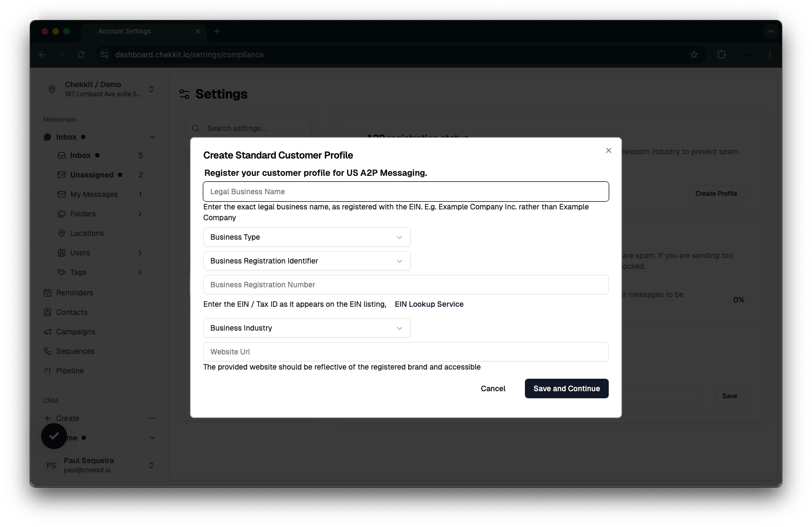The width and height of the screenshot is (812, 527).
Task: Expand the Folders chevron
Action: [x=140, y=214]
